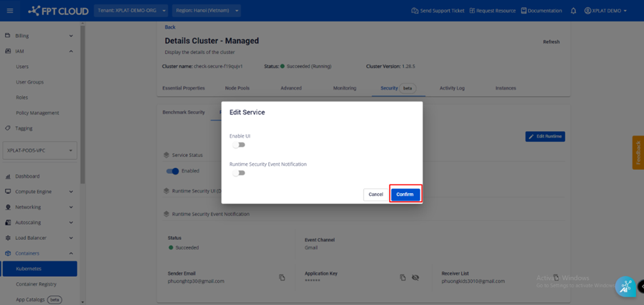Open Documentation from top bar
644x305 pixels.
tap(542, 11)
